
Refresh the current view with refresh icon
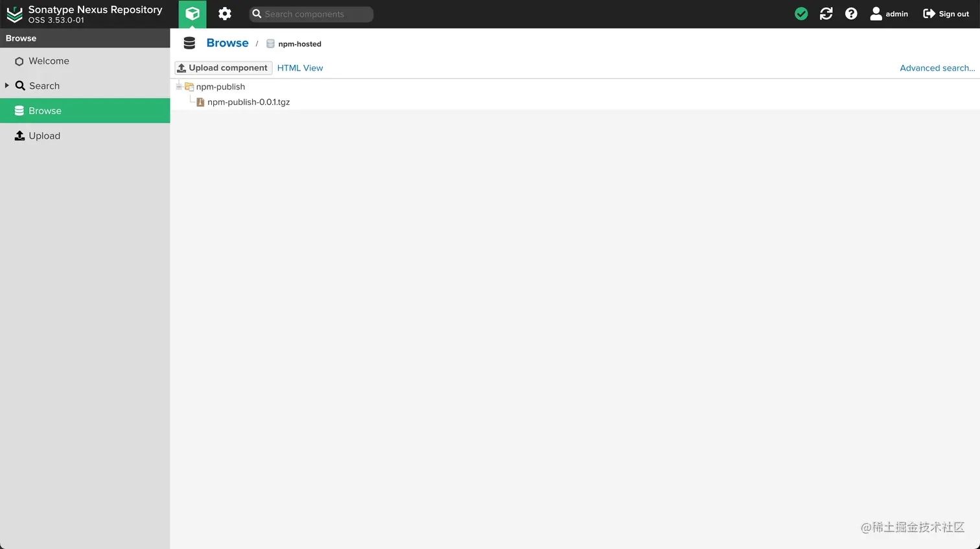(x=826, y=14)
